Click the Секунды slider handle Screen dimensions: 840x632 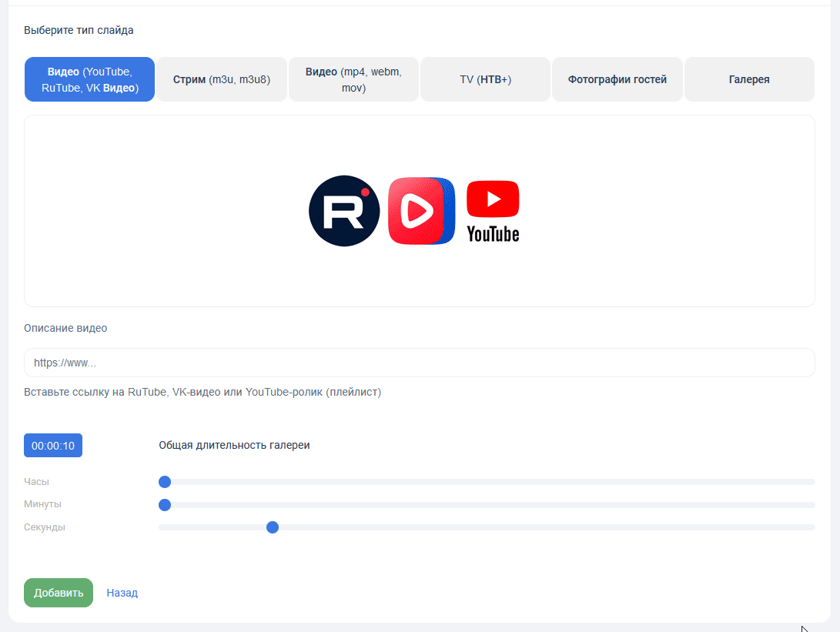272,527
